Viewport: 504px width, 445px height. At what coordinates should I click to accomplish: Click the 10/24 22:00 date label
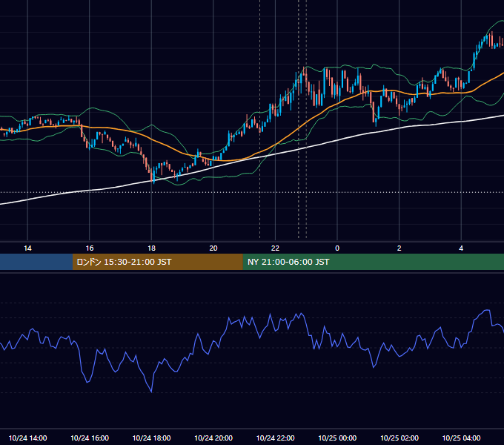click(x=275, y=438)
